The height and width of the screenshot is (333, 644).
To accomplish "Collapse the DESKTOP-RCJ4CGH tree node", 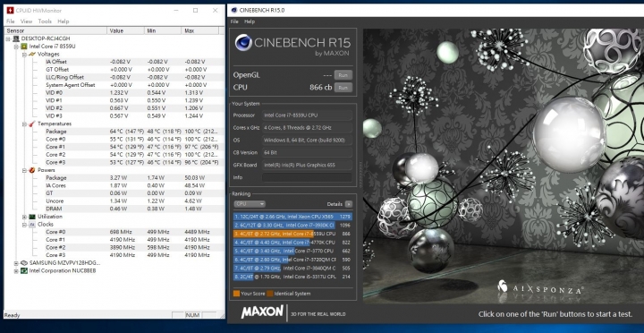I will [9, 38].
